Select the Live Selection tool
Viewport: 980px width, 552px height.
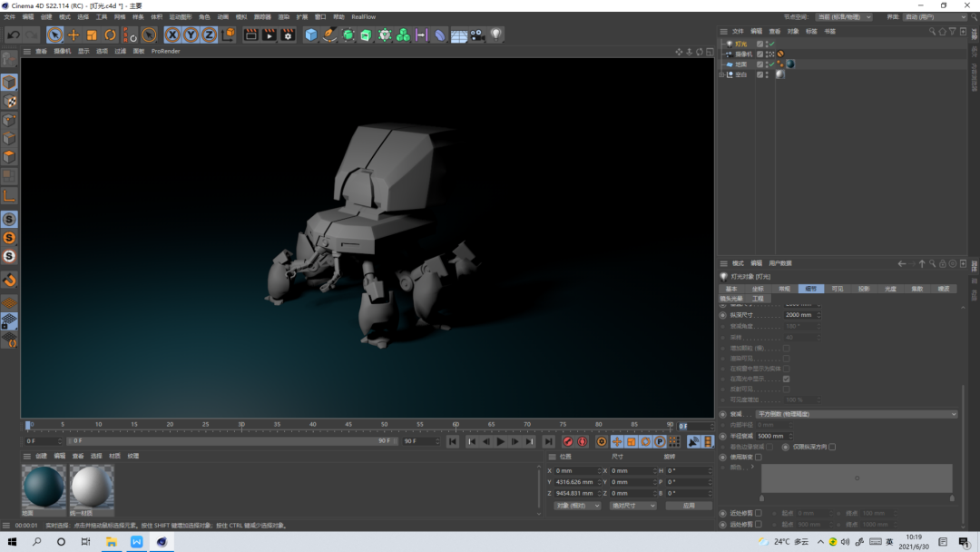pos(55,35)
